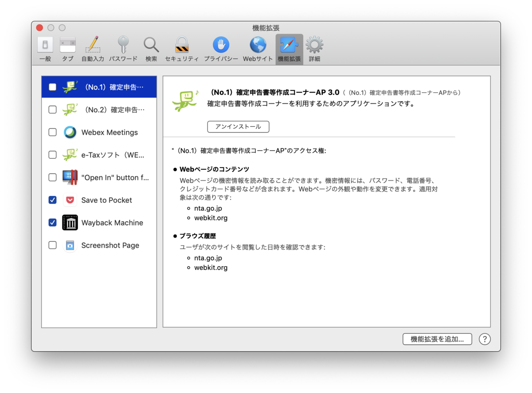Select the e-Taxソフト（WE... row text
The width and height of the screenshot is (532, 393).
(113, 155)
